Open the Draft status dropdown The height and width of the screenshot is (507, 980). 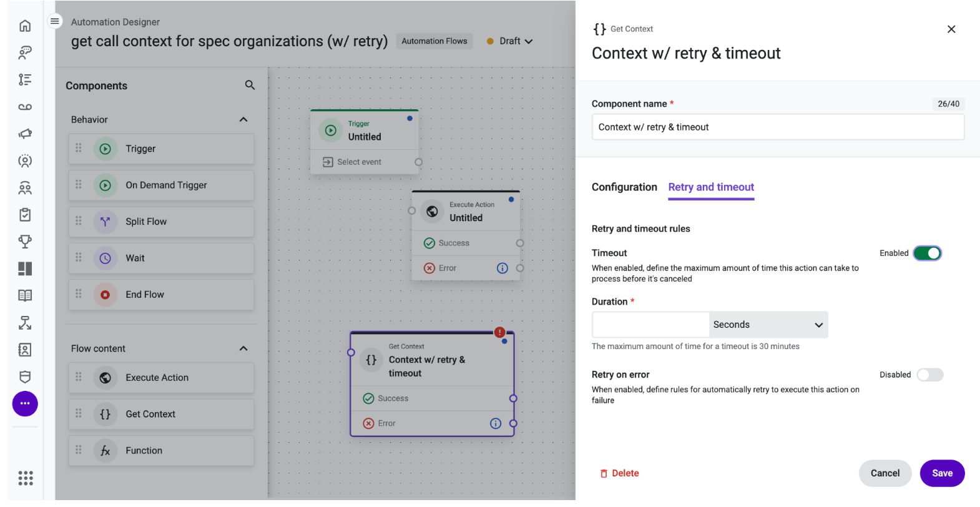tap(510, 41)
